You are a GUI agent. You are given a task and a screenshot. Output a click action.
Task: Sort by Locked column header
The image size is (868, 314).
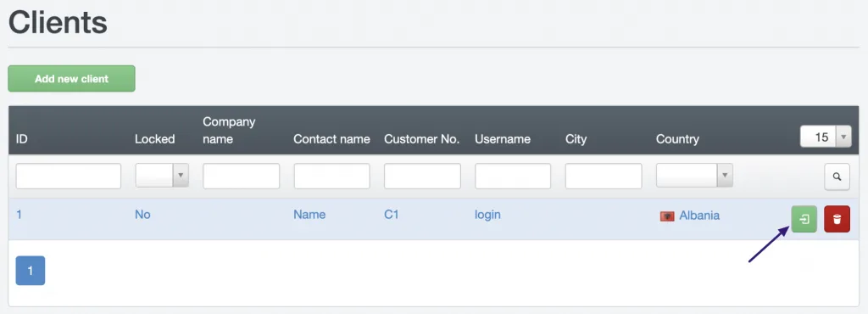tap(154, 139)
